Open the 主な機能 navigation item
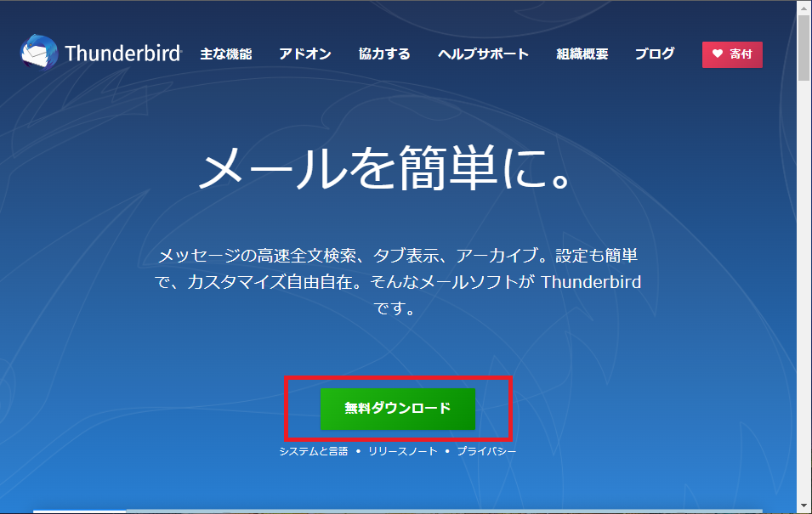 coord(225,54)
